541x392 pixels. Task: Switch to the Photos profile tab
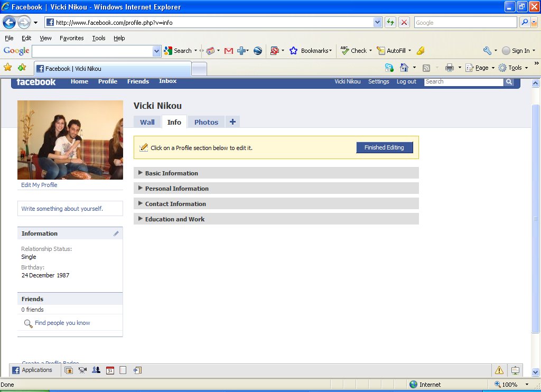pyautogui.click(x=207, y=122)
